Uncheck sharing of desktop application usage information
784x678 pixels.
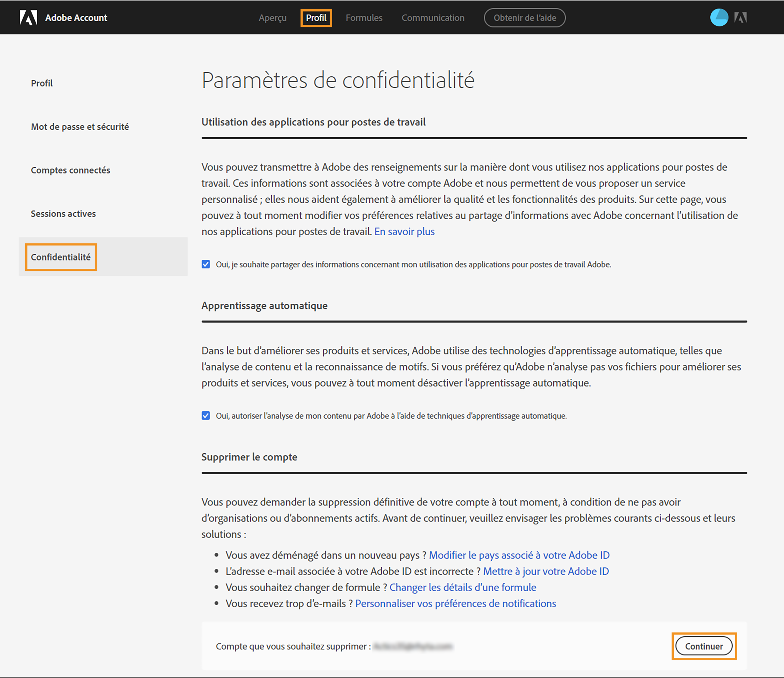pyautogui.click(x=206, y=264)
